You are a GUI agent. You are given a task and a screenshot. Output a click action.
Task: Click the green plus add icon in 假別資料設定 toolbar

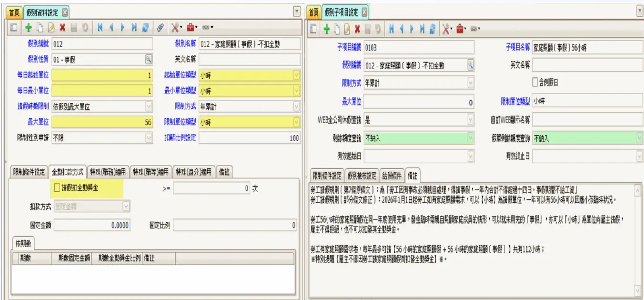tap(29, 28)
